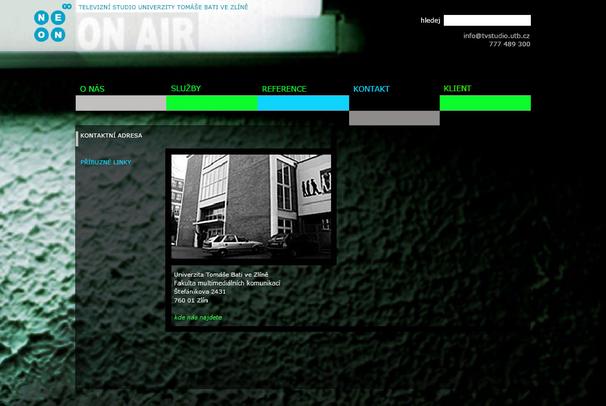Open the KLIENT menu item

point(456,88)
